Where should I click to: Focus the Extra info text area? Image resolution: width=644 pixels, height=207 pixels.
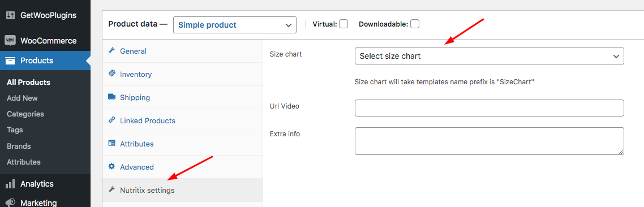pyautogui.click(x=489, y=141)
